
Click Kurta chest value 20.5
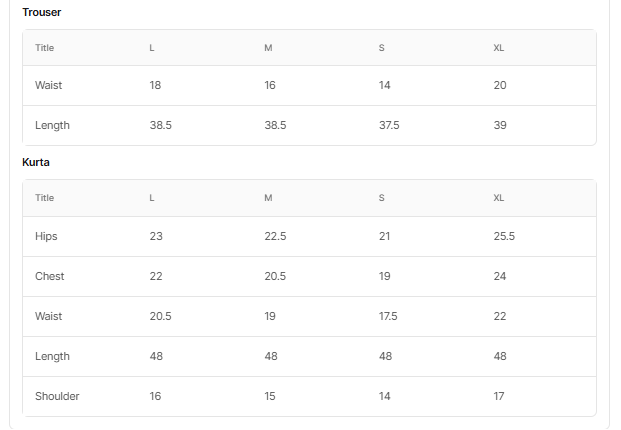276,276
